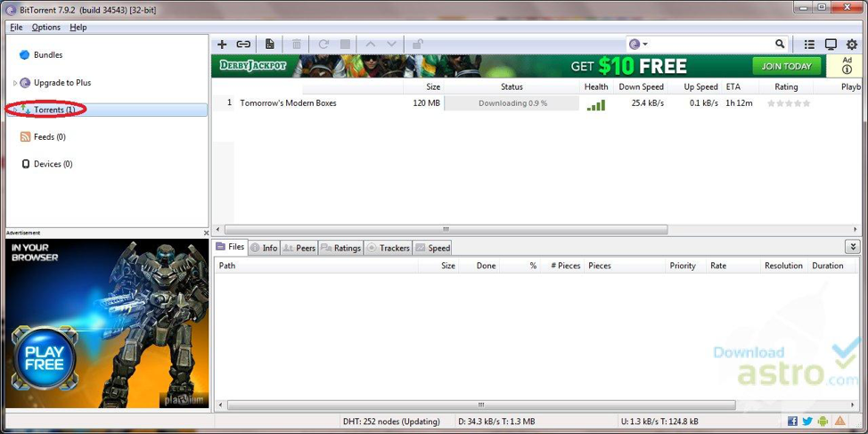Sort torrents by Down Speed column
This screenshot has height=434, width=868.
pos(641,86)
